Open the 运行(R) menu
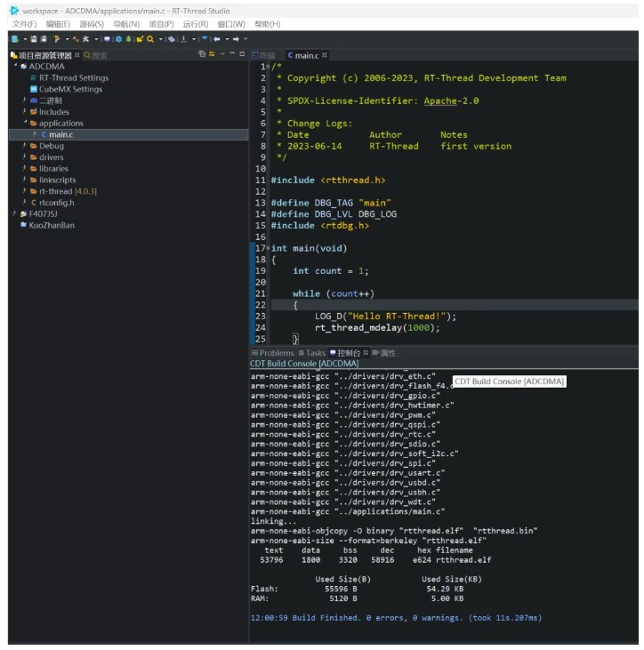Viewport: 644px width, 650px height. tap(196, 24)
